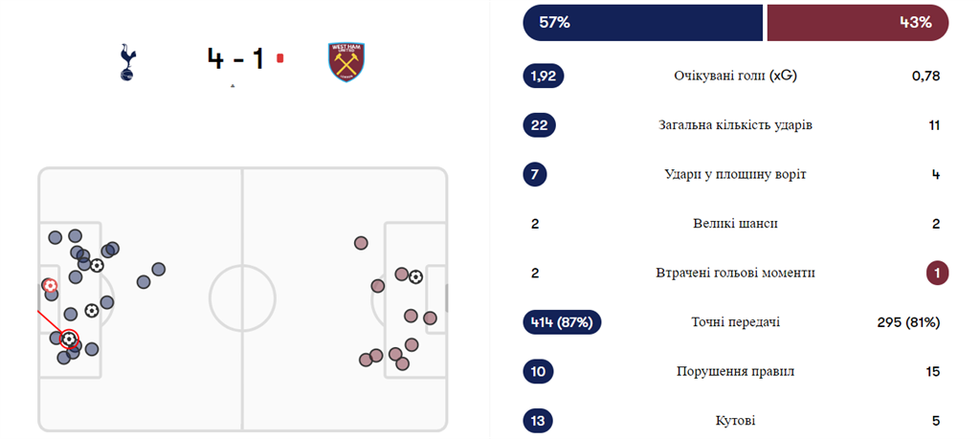Click the West Ham United club crest
The height and width of the screenshot is (439, 980).
click(x=345, y=60)
